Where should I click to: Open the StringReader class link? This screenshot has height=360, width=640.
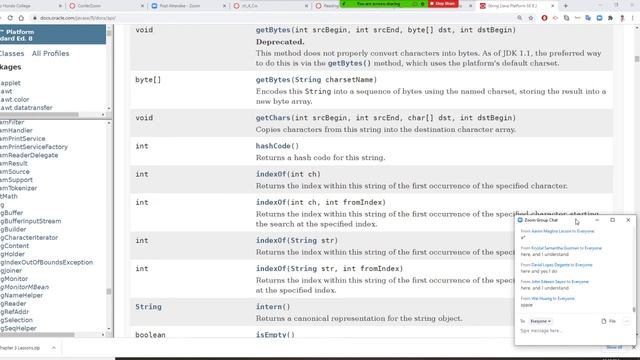[x=13, y=304]
